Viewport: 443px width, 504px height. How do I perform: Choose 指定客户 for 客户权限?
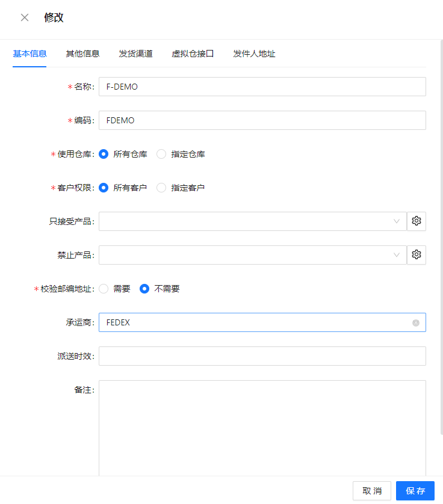click(x=161, y=188)
